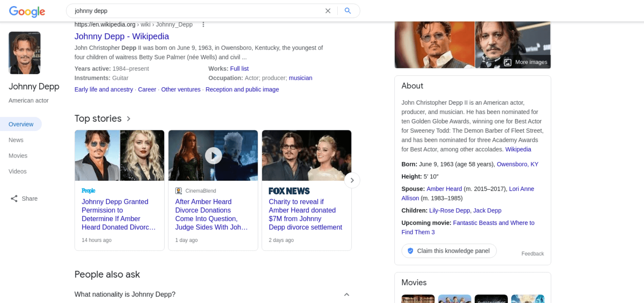Select the Overview tab in sidebar

(x=21, y=124)
